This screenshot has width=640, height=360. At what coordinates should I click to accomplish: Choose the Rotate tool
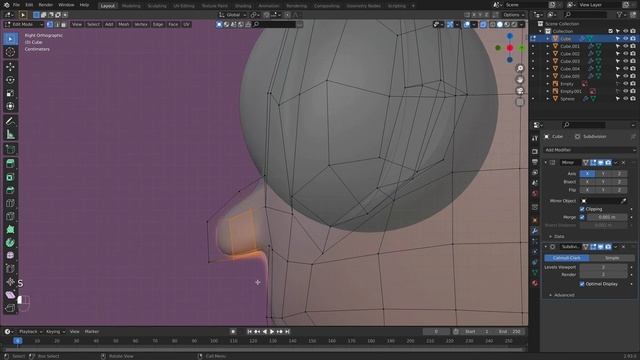[x=10, y=80]
